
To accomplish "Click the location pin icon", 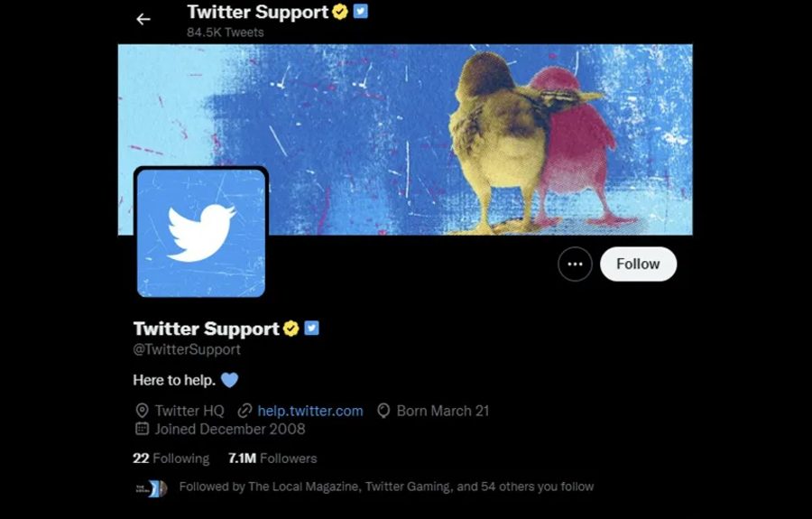I will coord(142,411).
